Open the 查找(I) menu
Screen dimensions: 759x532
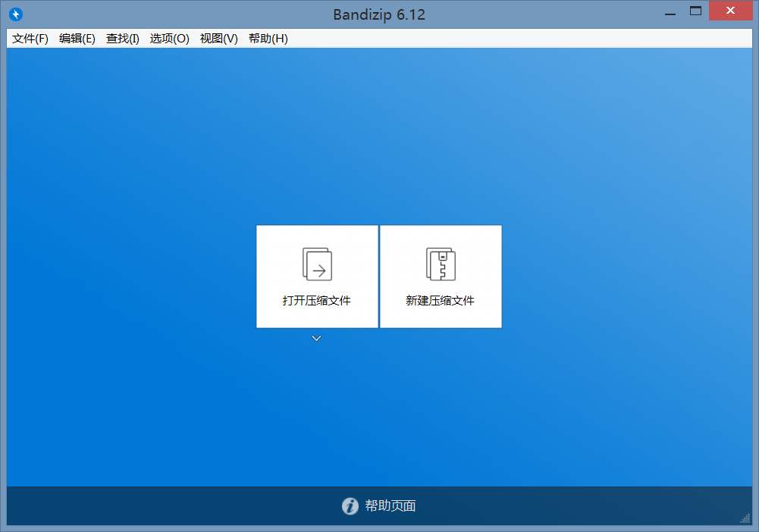click(123, 38)
